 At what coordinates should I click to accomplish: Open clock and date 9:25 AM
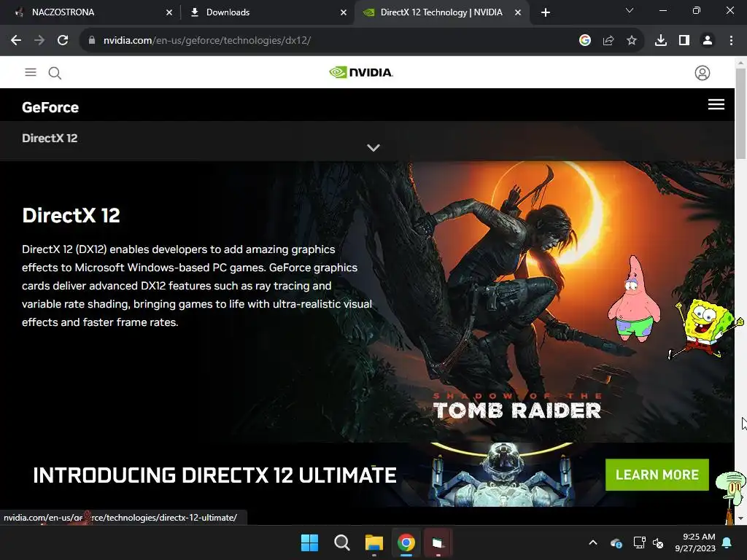point(695,542)
